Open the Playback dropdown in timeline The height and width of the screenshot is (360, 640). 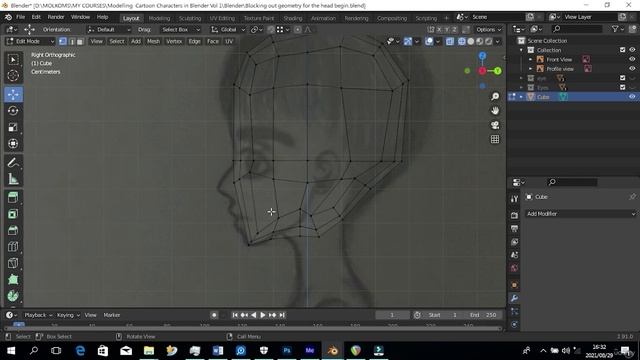tap(38, 315)
